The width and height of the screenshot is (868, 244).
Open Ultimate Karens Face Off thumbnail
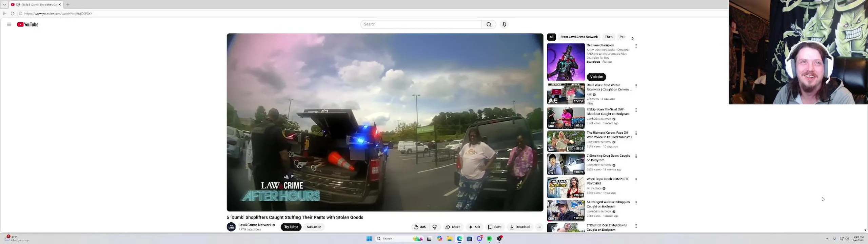pos(566,141)
